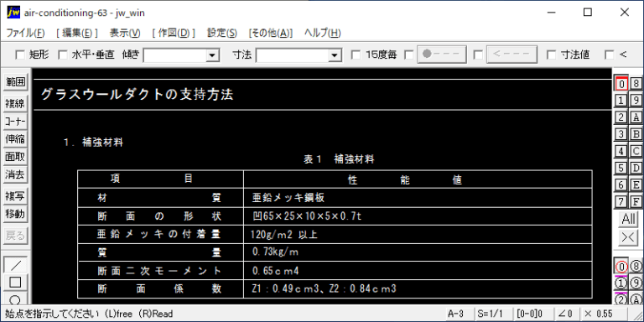Click layer button 7 (square)
This screenshot has height=322, width=644.
click(x=621, y=201)
